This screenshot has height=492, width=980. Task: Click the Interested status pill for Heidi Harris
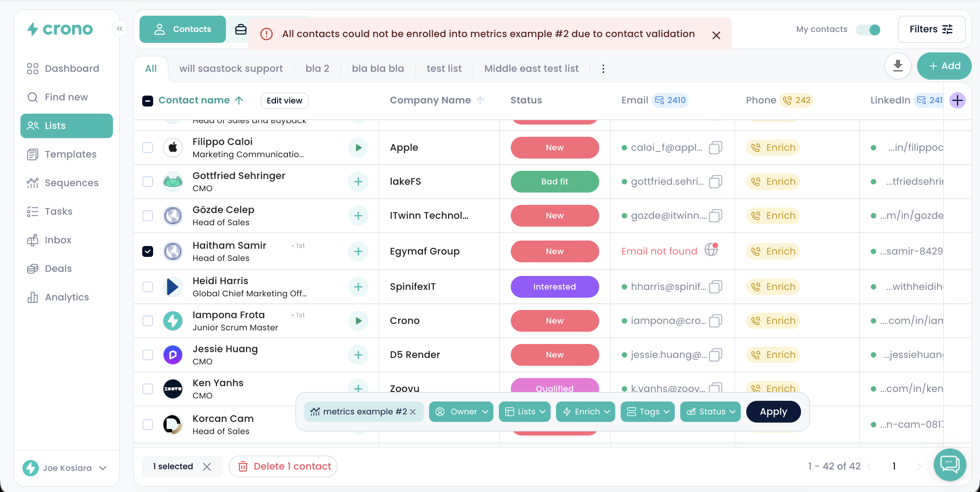click(x=554, y=287)
